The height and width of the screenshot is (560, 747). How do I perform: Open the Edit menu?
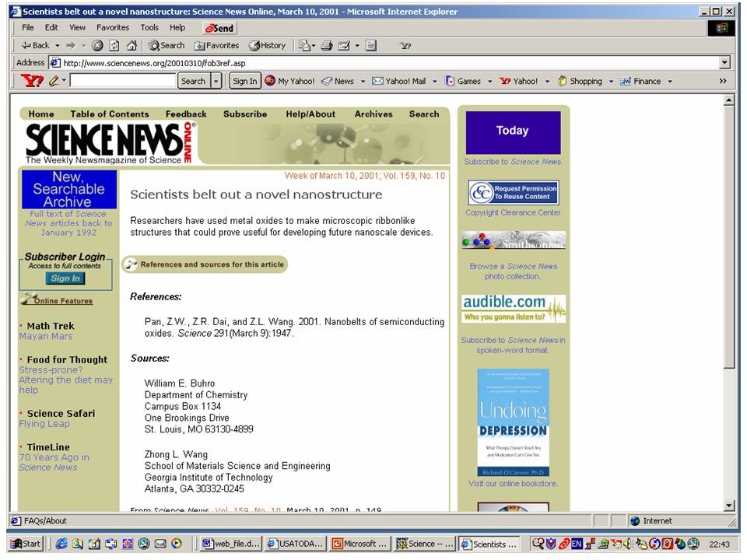pos(51,28)
